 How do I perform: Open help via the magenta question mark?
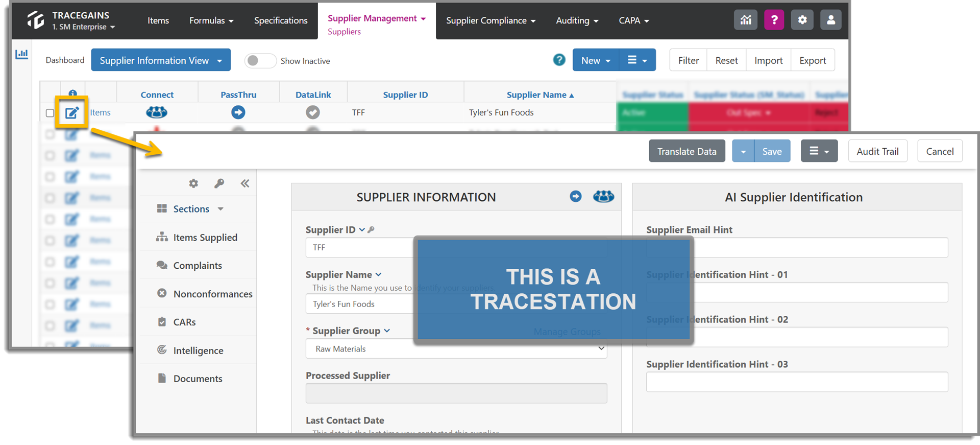coord(774,20)
